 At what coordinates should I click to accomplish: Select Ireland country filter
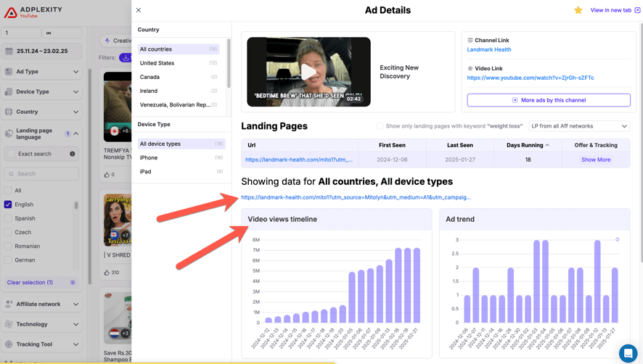point(179,91)
